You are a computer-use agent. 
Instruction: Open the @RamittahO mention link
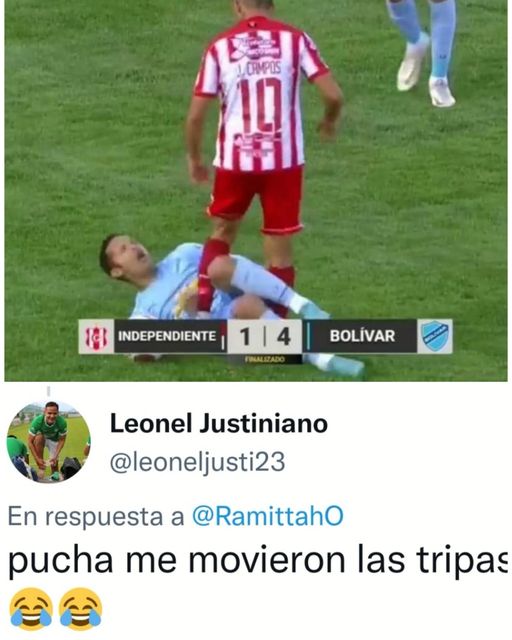(268, 516)
